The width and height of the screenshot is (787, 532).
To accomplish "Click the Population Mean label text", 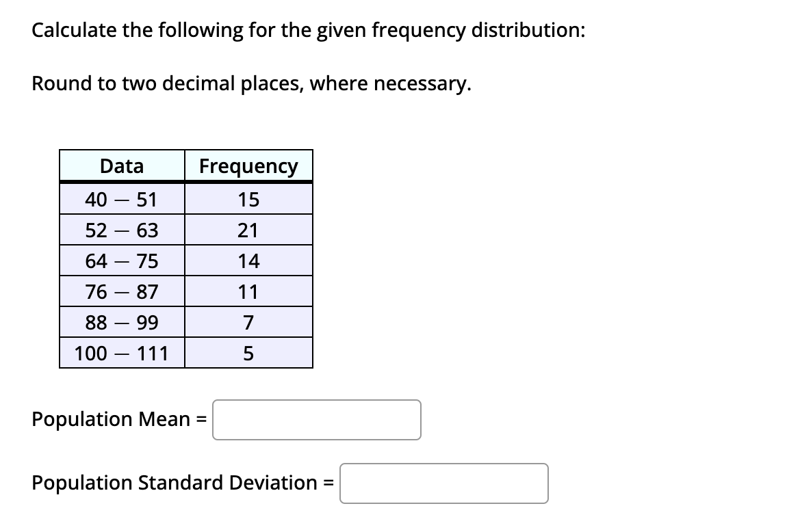I will click(x=115, y=419).
